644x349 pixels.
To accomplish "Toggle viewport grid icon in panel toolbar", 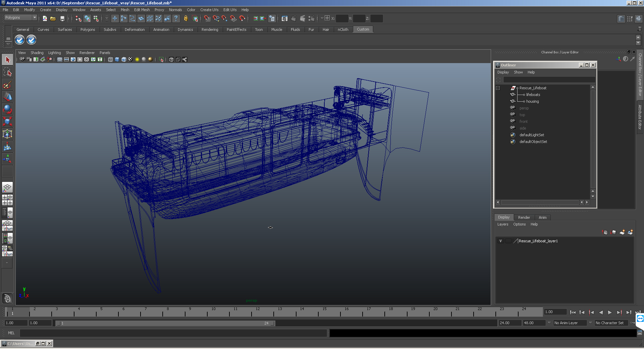I will 60,59.
